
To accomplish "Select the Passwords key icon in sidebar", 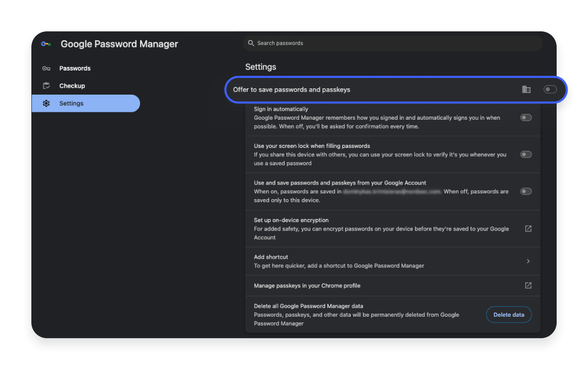I will pos(47,68).
